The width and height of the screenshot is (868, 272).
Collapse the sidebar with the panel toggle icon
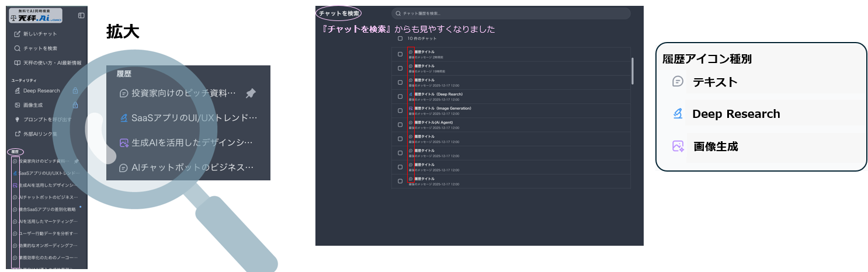81,15
